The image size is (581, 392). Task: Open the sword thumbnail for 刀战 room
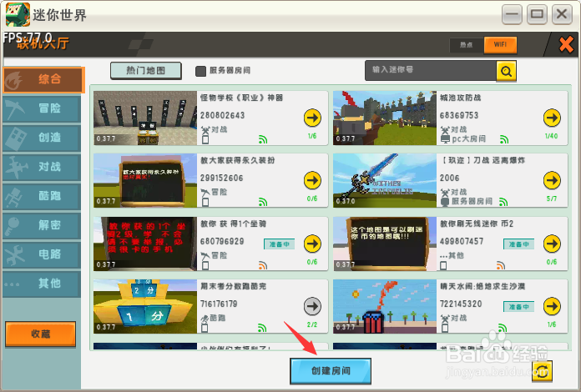pyautogui.click(x=385, y=181)
